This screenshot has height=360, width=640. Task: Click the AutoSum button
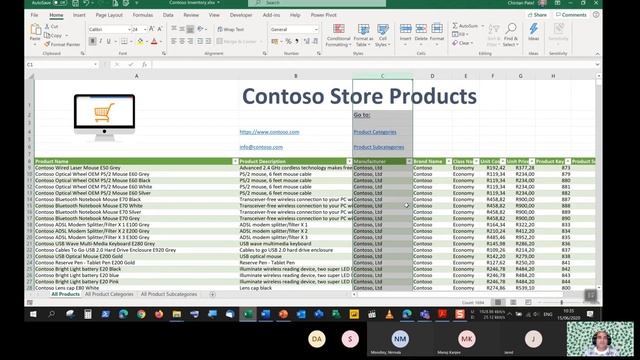(465, 26)
